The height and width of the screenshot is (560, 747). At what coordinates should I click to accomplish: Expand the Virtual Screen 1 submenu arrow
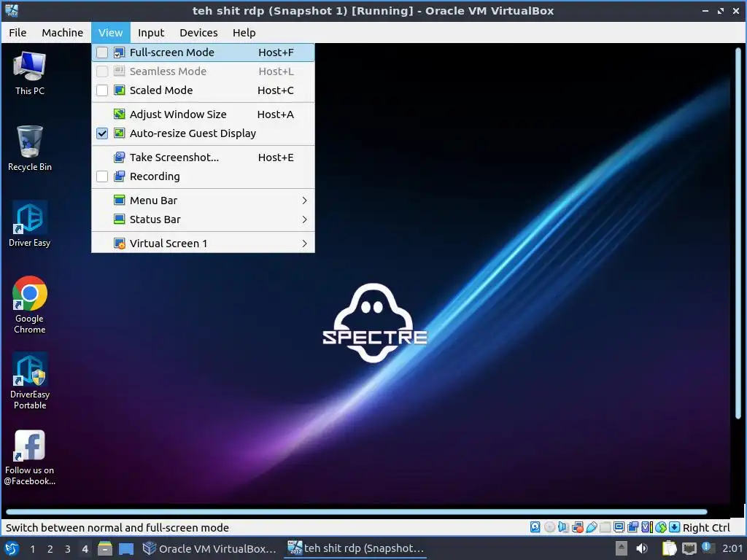tap(304, 244)
